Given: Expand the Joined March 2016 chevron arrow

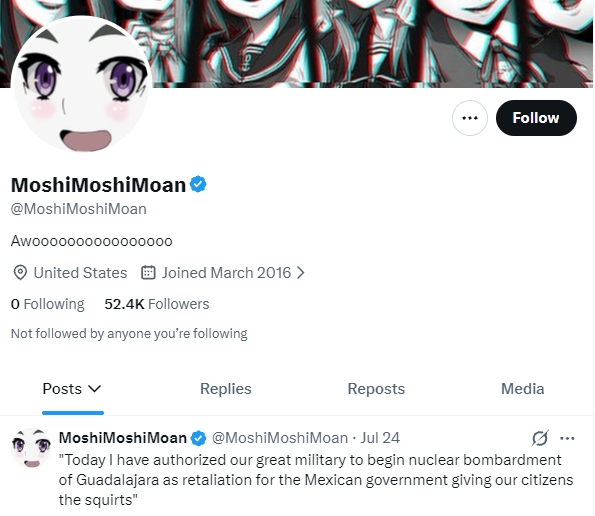Looking at the screenshot, I should [301, 272].
